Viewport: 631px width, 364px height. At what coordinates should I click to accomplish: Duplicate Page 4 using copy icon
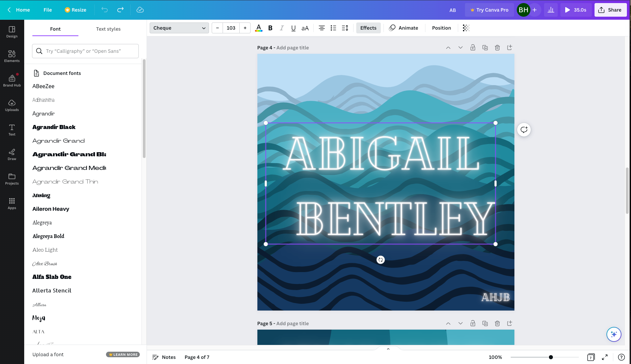pyautogui.click(x=485, y=48)
